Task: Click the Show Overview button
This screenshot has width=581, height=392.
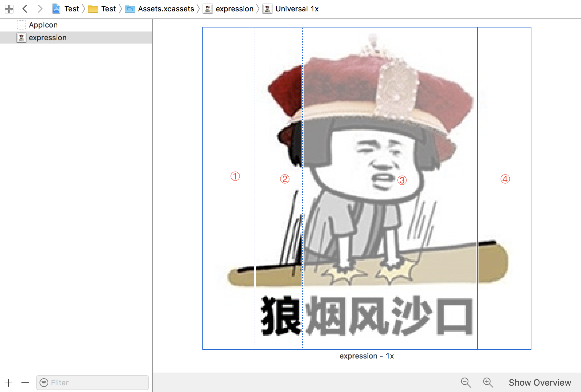Action: point(540,383)
